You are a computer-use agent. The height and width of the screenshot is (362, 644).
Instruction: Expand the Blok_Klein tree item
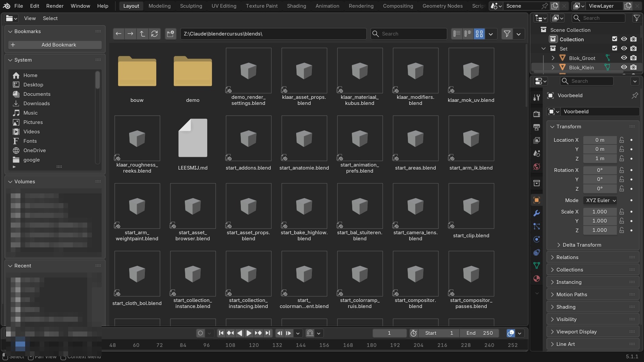(553, 67)
